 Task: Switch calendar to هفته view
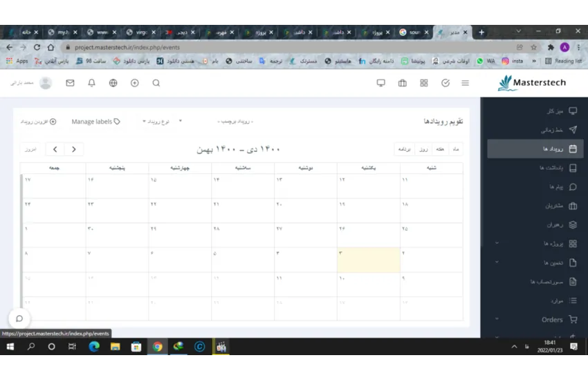[x=439, y=149]
